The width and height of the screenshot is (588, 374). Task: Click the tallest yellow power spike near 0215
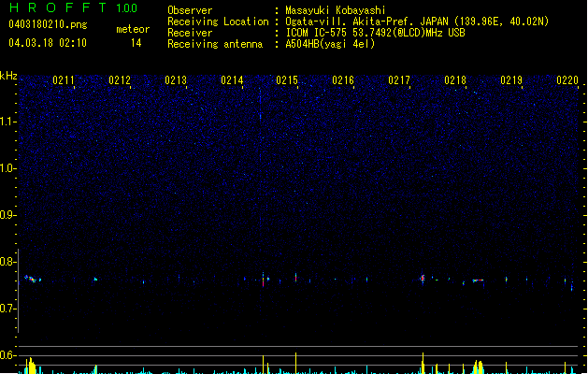point(296,363)
